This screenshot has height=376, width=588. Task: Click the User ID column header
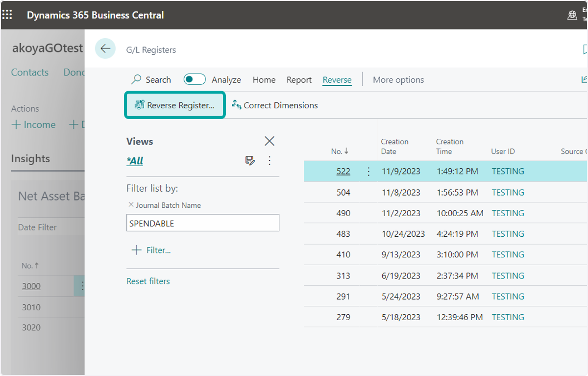[x=503, y=151]
